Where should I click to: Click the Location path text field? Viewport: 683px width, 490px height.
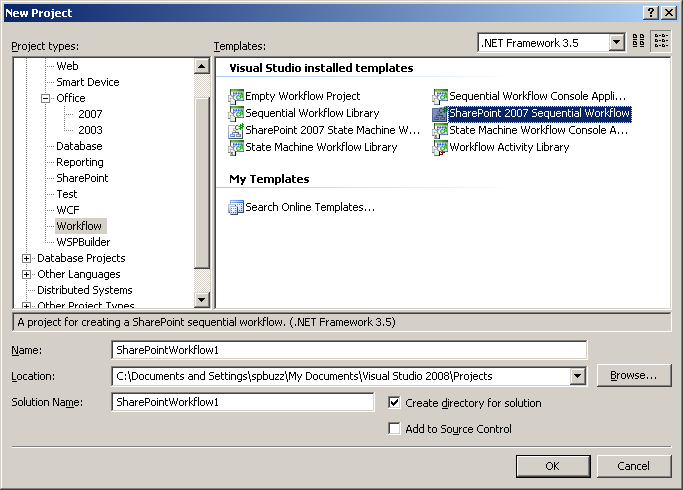point(341,376)
